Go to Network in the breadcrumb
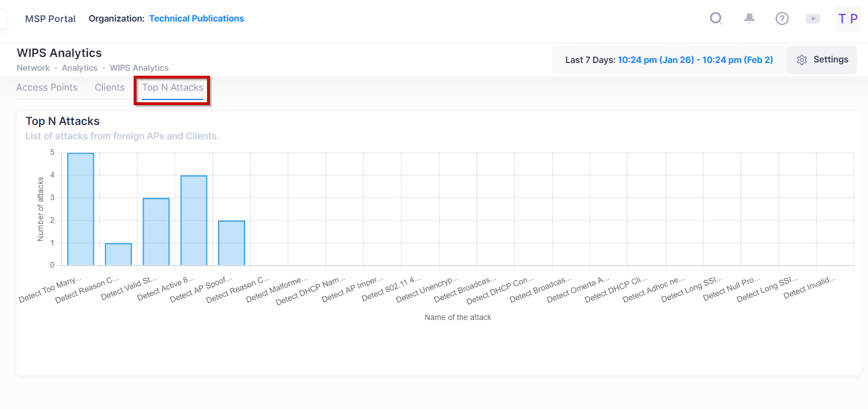Viewport: 868px width, 409px height. click(x=33, y=68)
